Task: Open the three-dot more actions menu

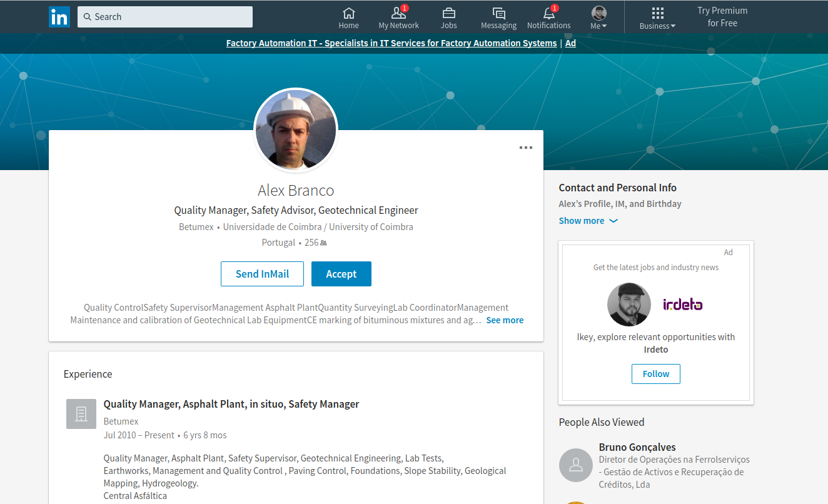Action: point(526,148)
